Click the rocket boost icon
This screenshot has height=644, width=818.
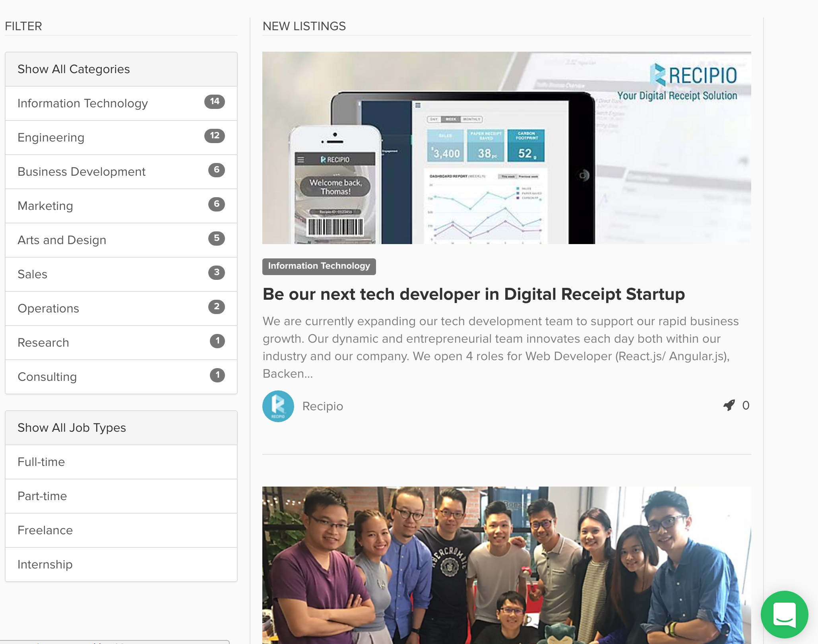point(729,405)
